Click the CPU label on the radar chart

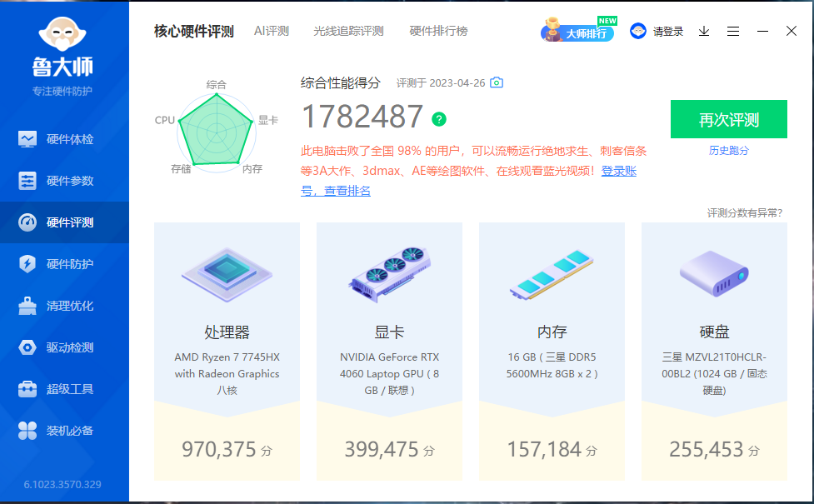(x=165, y=121)
